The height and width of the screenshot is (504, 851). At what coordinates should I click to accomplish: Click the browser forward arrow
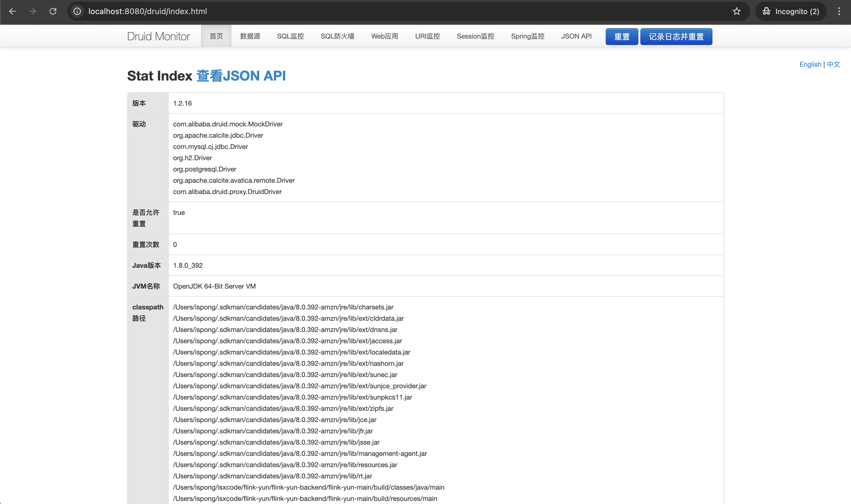click(x=33, y=11)
